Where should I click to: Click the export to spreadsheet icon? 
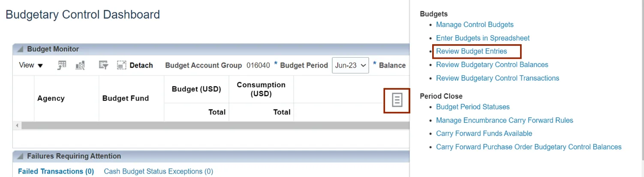pyautogui.click(x=62, y=65)
